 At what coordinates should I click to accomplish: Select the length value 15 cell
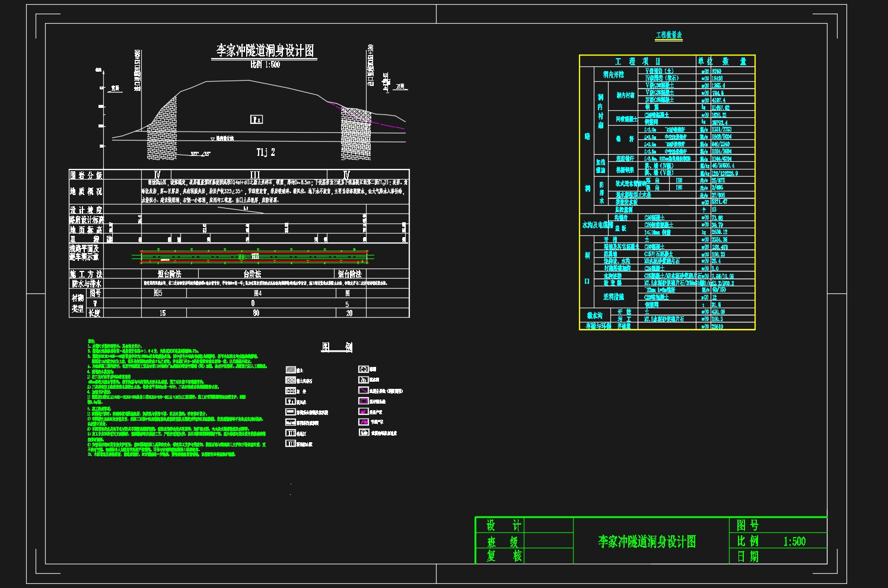(x=163, y=313)
